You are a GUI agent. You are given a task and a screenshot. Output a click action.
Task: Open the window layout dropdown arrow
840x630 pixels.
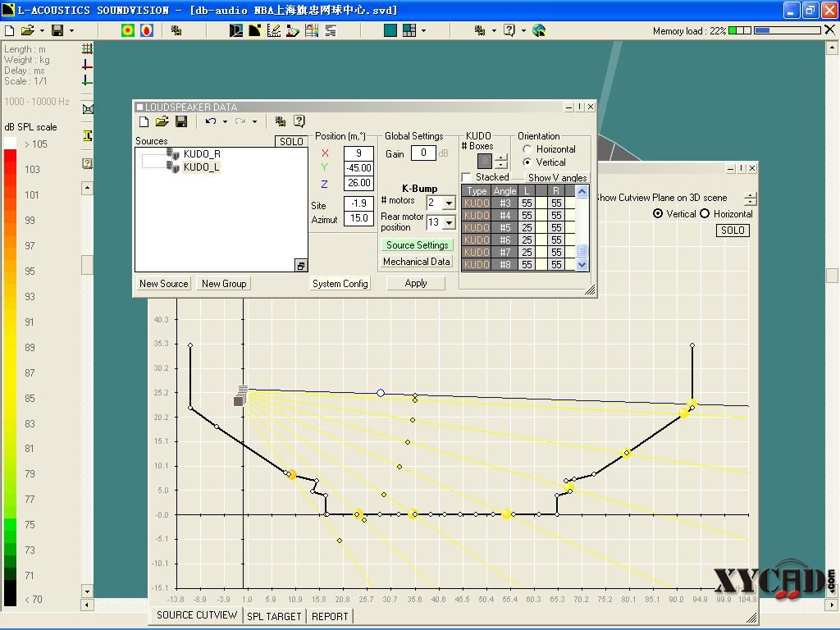tap(423, 30)
